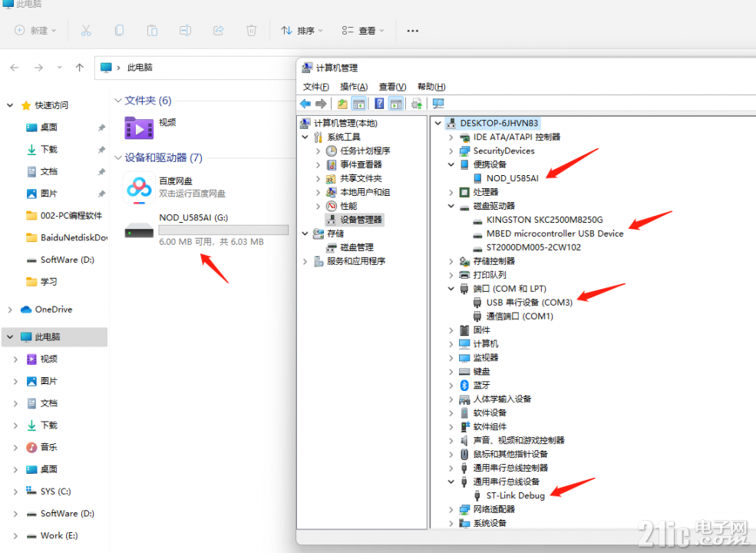756x553 pixels.
Task: Expand the 网络适配器 node
Action: point(451,509)
